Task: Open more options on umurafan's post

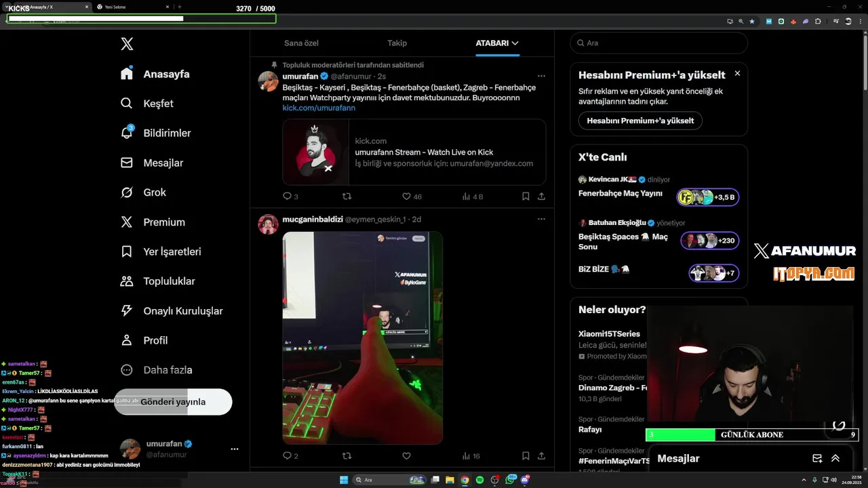Action: coord(541,76)
